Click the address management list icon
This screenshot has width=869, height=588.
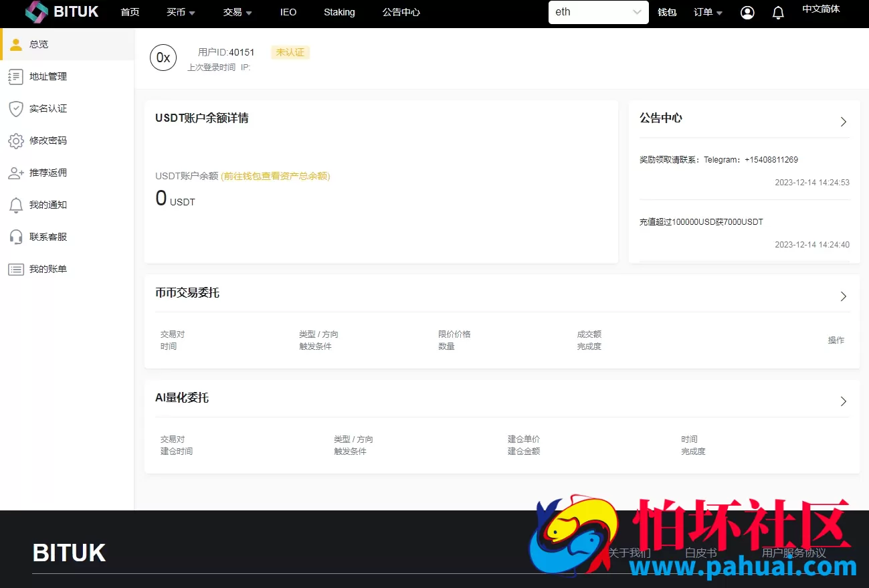(15, 77)
